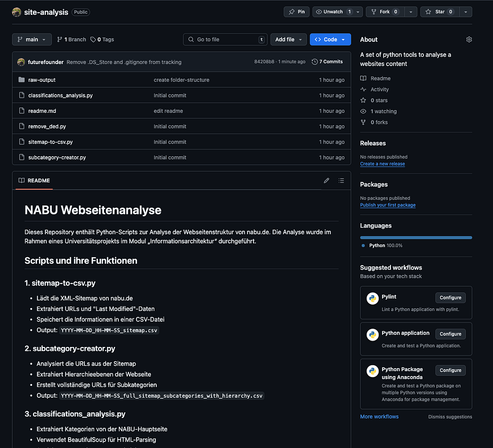This screenshot has width=493, height=448.
Task: Configure the Pylint workflow
Action: [x=450, y=297]
